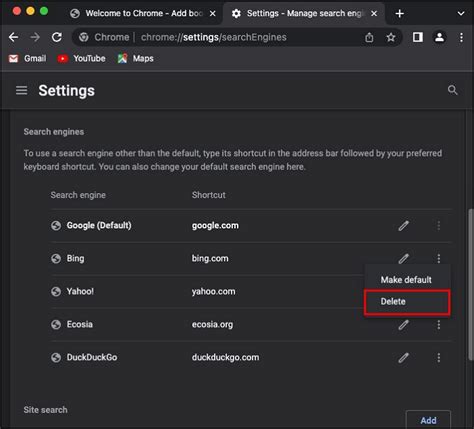Click the share icon in address bar

(x=369, y=37)
